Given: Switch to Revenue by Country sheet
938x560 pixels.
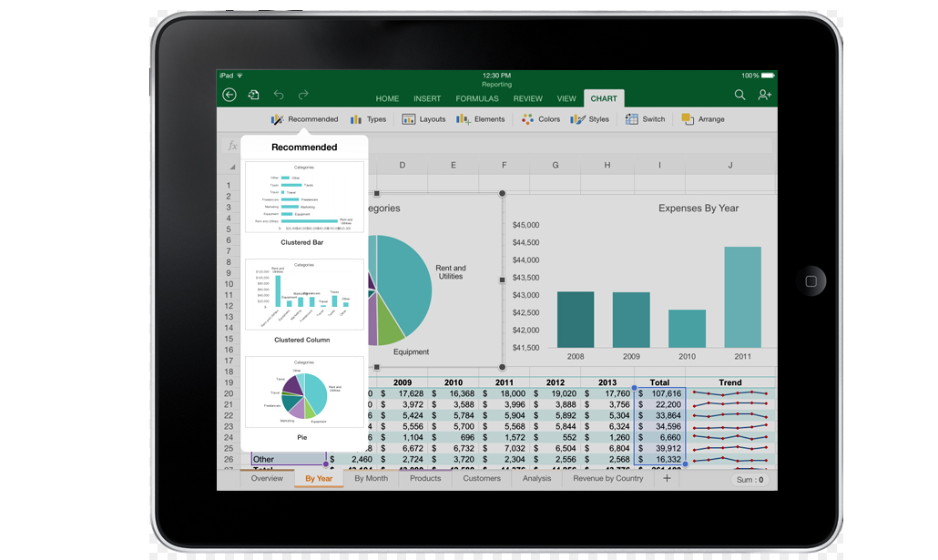Looking at the screenshot, I should click(x=607, y=479).
